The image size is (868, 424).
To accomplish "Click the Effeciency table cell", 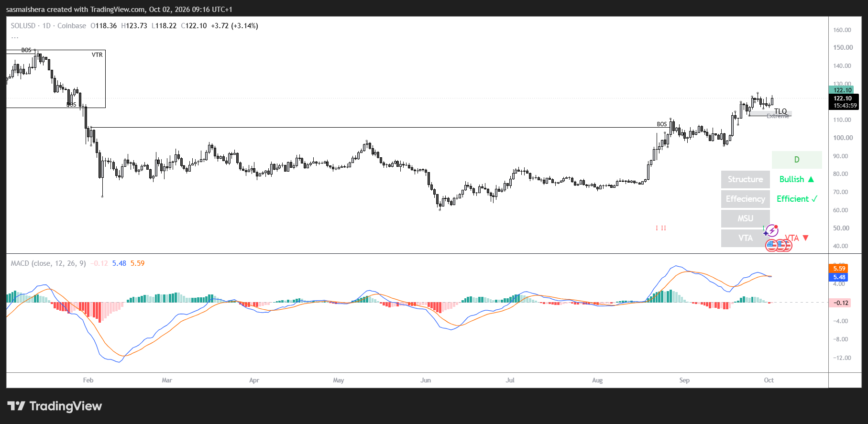I will (746, 199).
